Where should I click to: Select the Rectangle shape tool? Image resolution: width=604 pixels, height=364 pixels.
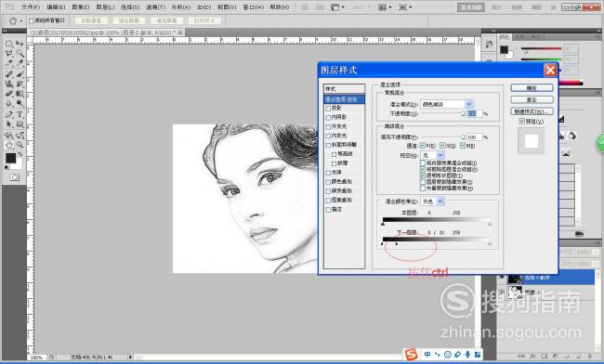tap(20, 123)
